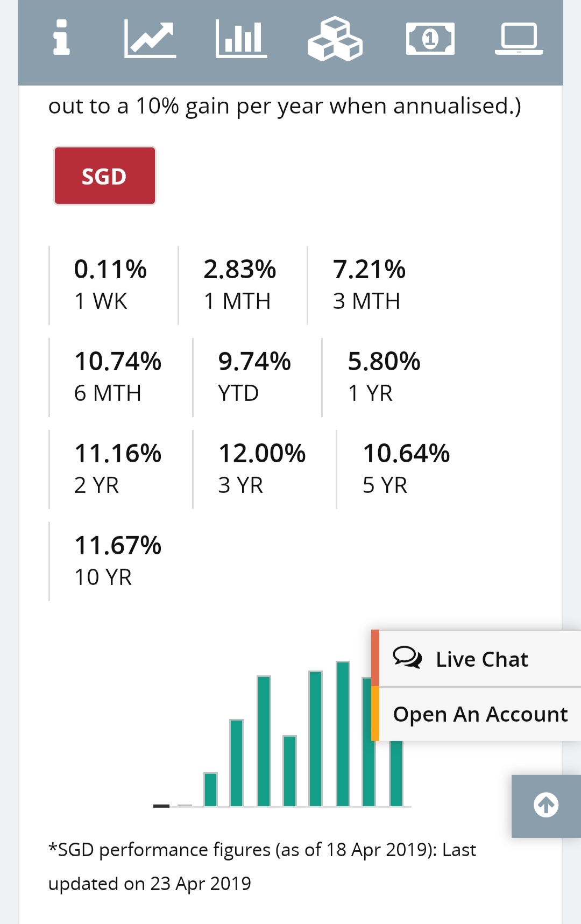The height and width of the screenshot is (924, 581).
Task: Click the Live Chat speech bubble icon
Action: tap(407, 658)
